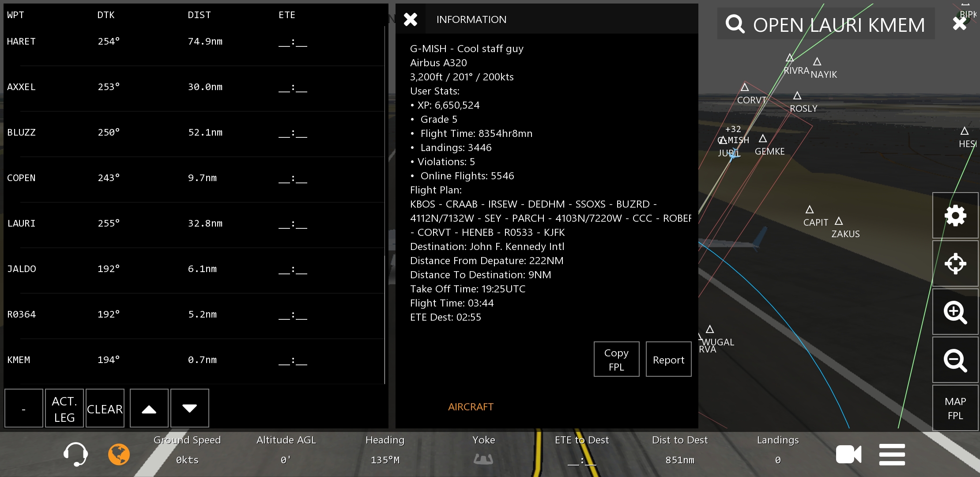Move waypoint up with arrow button
Screen dimensions: 980x477
pos(149,409)
